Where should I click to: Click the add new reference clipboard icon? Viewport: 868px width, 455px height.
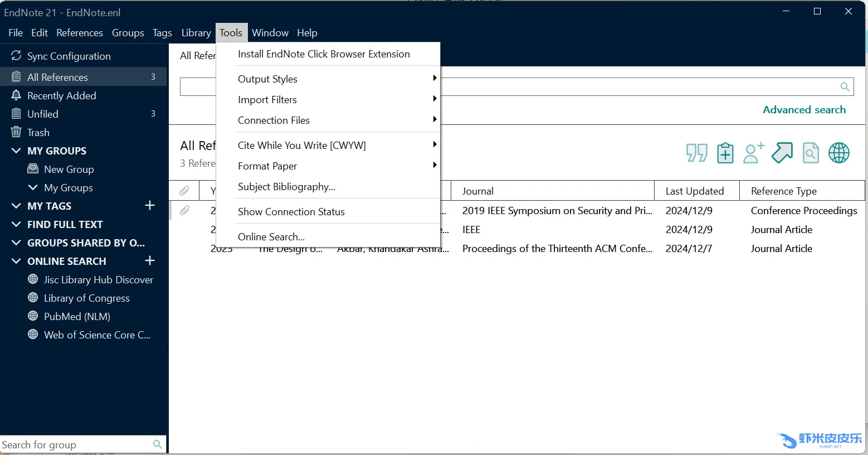[x=725, y=153]
